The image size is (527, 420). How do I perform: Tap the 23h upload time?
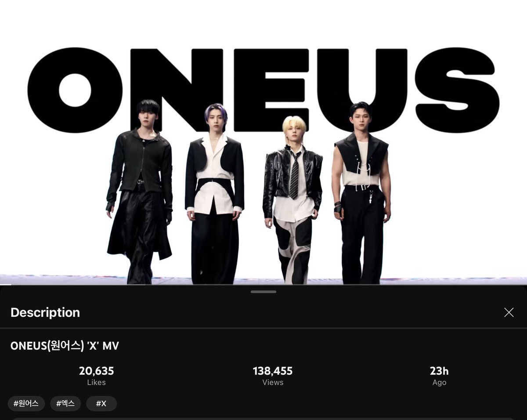click(x=439, y=371)
